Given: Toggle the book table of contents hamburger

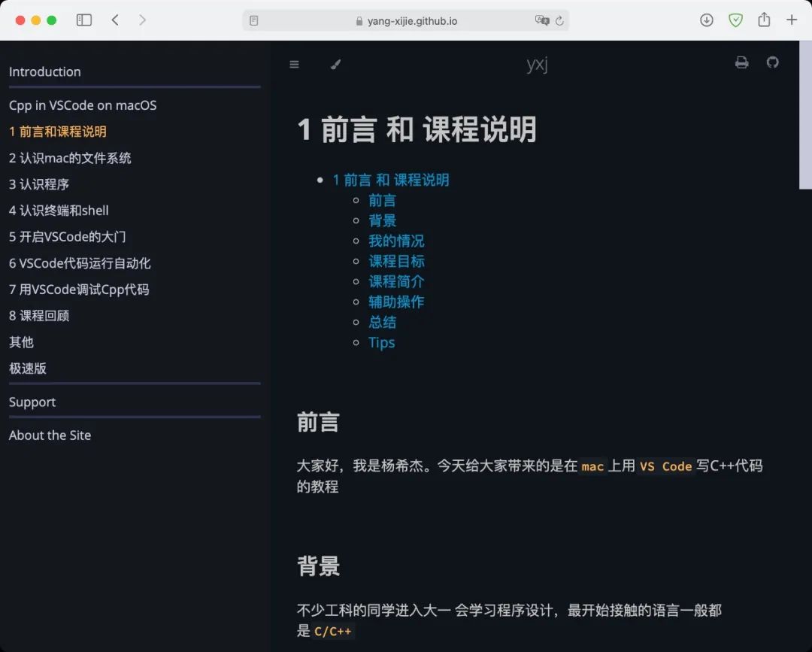Looking at the screenshot, I should 294,64.
